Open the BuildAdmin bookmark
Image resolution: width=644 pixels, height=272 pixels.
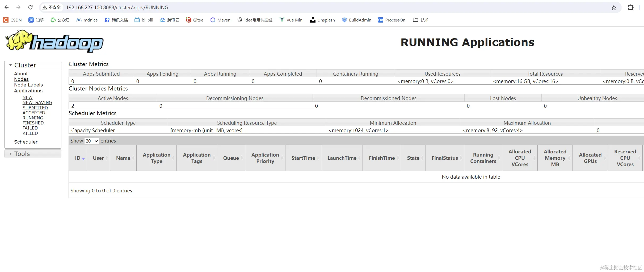pos(356,20)
